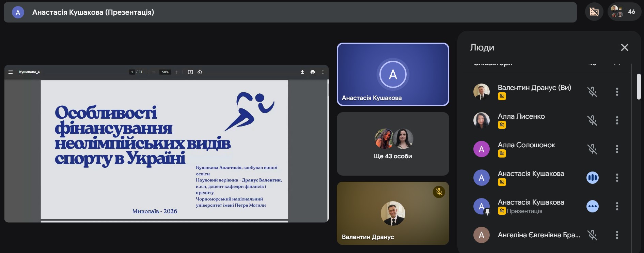Toggle microphone icon next to Алла Лисенко

[592, 120]
